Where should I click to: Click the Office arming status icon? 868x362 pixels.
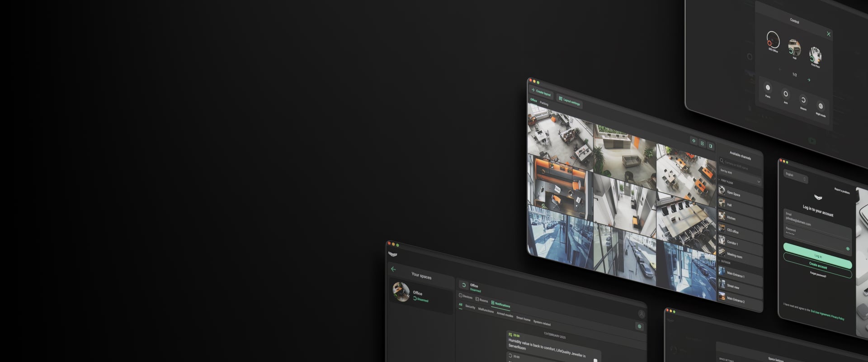point(463,285)
